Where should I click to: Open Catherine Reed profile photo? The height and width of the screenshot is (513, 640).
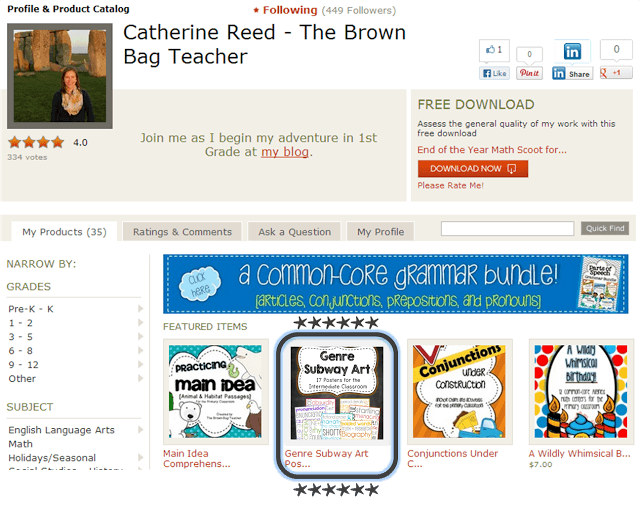(60, 76)
